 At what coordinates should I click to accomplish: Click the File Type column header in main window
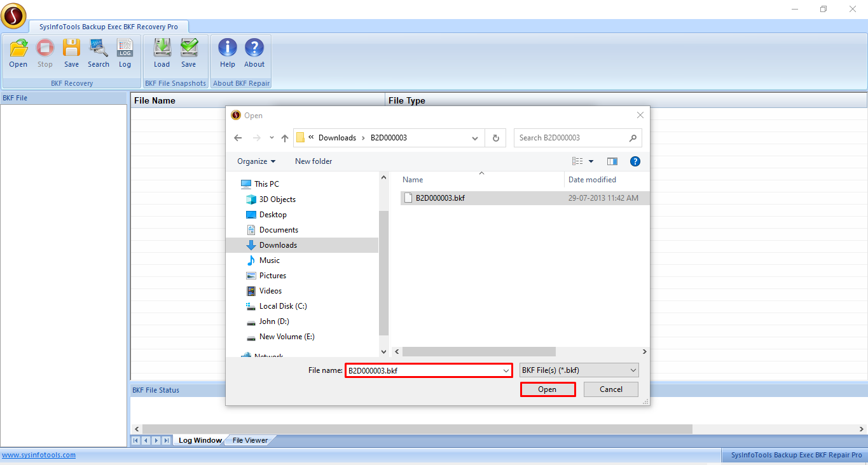[x=626, y=100]
